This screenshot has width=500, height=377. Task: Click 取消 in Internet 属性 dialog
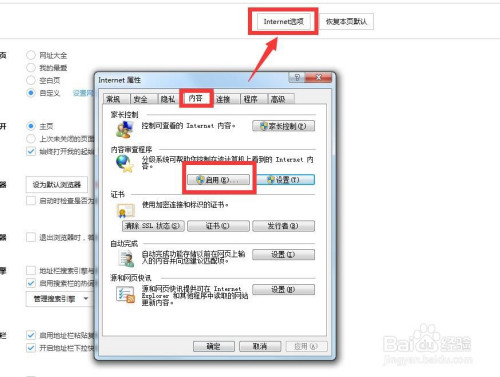[x=260, y=346]
